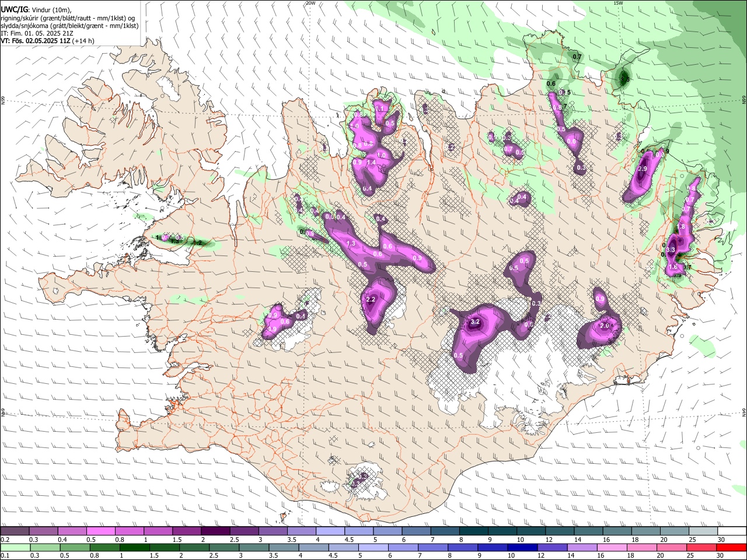Choose the bottom-row swatch between 7 and 8
747x560 pixels.
click(433, 547)
